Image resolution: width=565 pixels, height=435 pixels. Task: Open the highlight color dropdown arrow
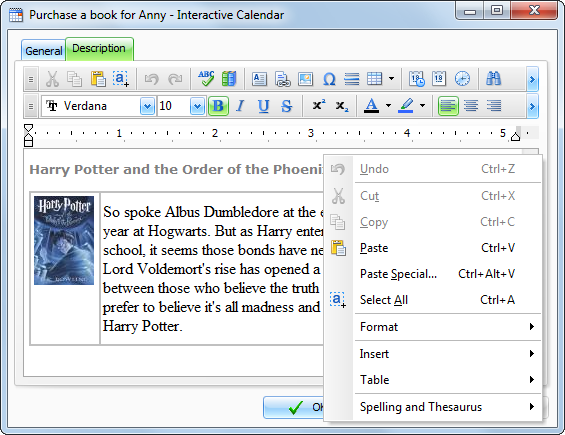point(422,106)
